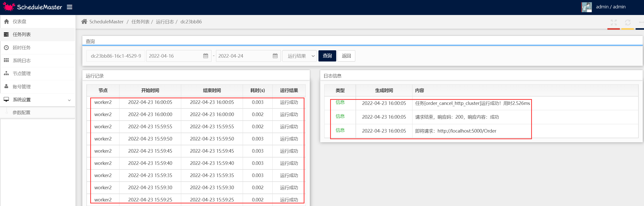Open 仪表盘 dashboard in sidebar

coord(38,21)
